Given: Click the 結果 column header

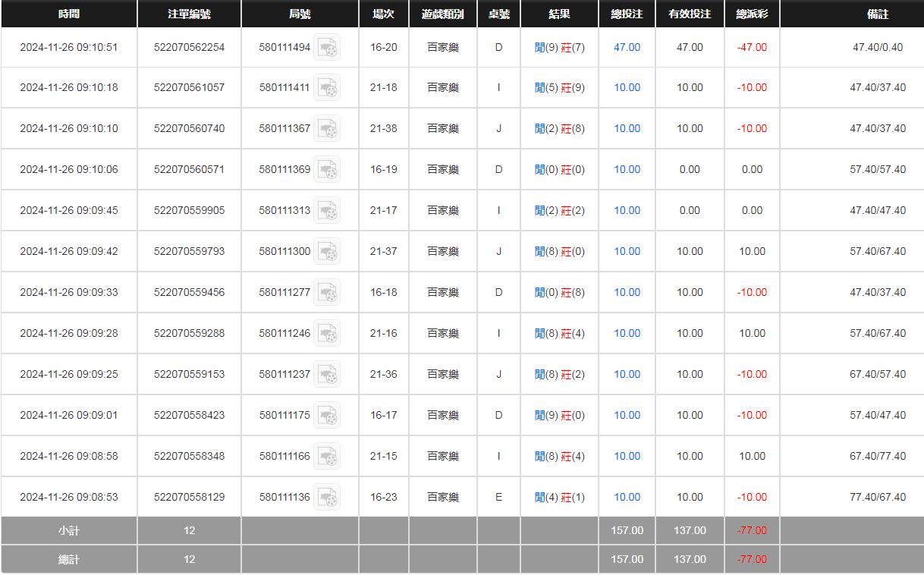Looking at the screenshot, I should (x=559, y=14).
